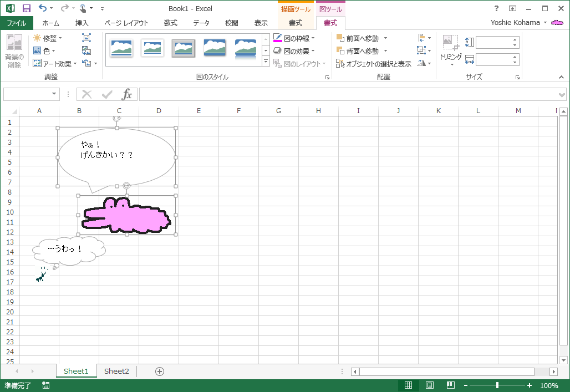Switch to the 挿入 tab
570x392 pixels.
[x=82, y=23]
